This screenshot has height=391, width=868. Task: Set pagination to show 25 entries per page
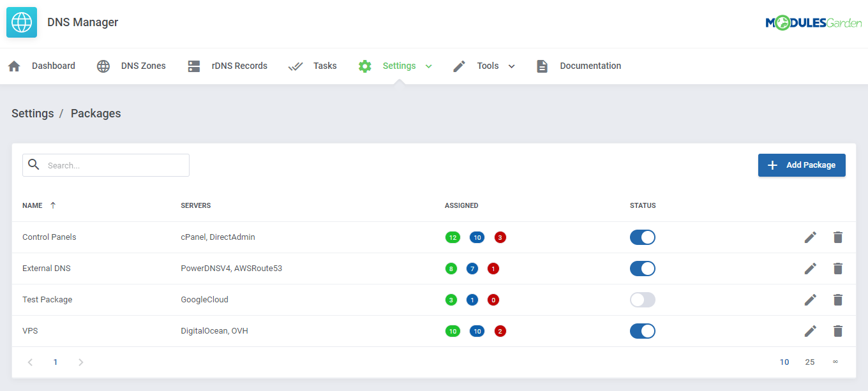(810, 362)
